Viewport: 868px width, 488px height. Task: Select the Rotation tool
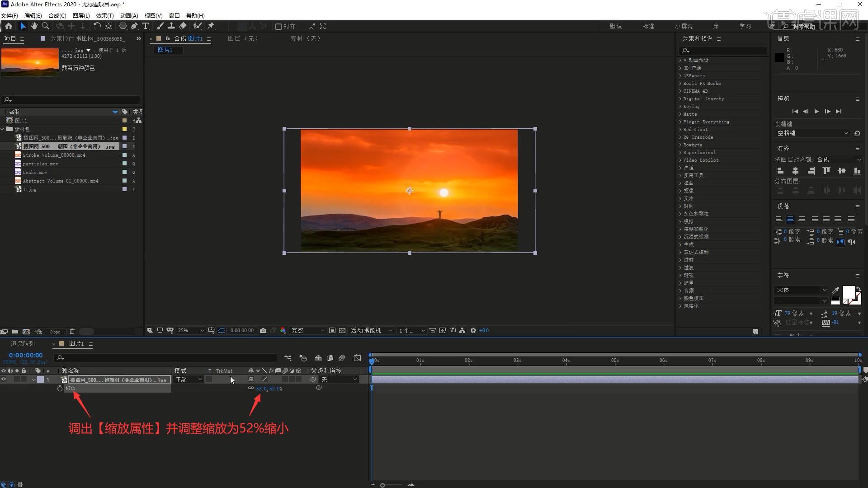tap(97, 26)
